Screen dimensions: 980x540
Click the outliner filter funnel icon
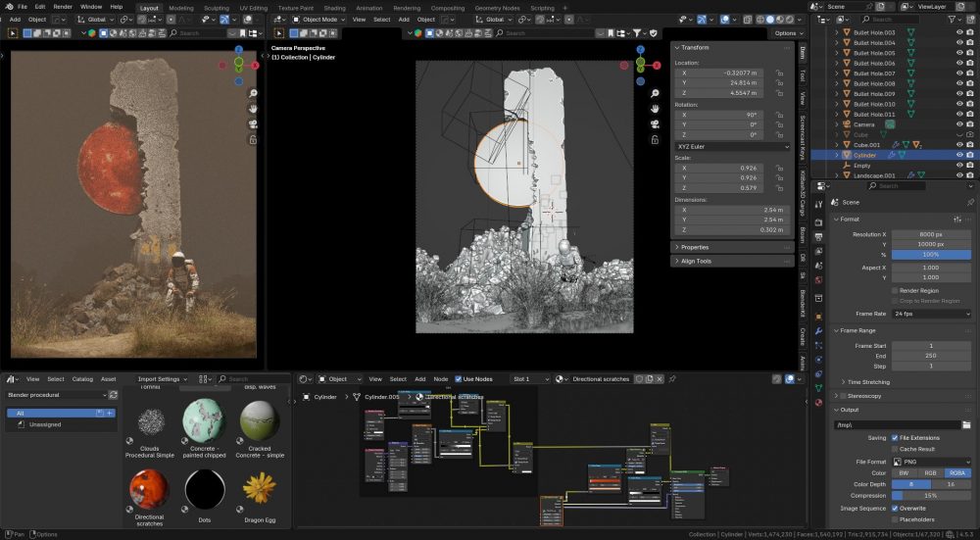tap(952, 20)
